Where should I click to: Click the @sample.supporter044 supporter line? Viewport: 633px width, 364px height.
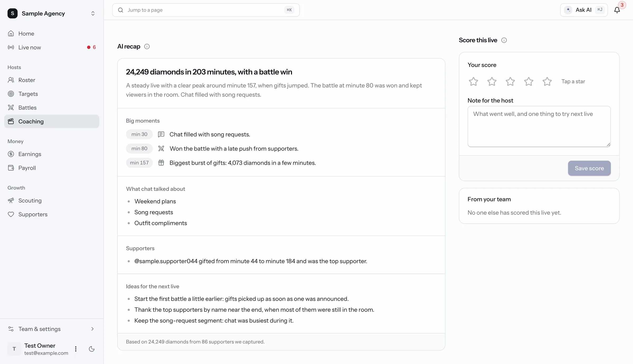point(251,261)
